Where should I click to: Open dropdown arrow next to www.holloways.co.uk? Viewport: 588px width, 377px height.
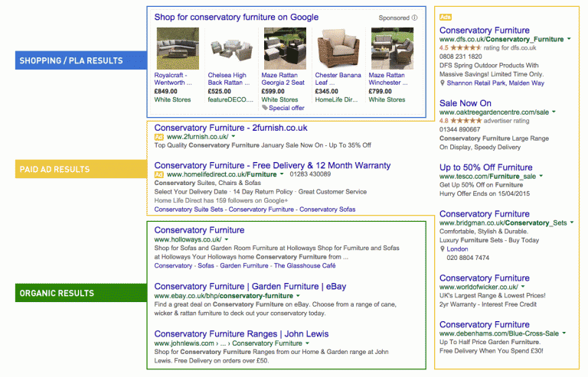227,239
